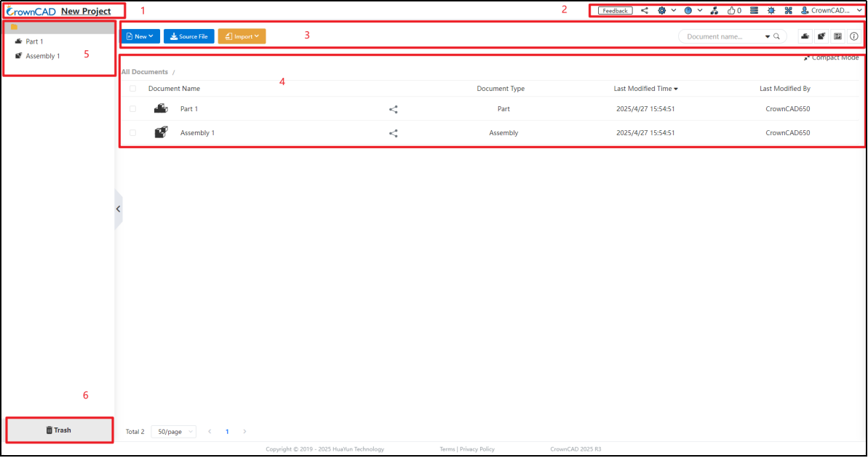The height and width of the screenshot is (458, 868).
Task: Expand the search field filter arrow
Action: coord(768,36)
